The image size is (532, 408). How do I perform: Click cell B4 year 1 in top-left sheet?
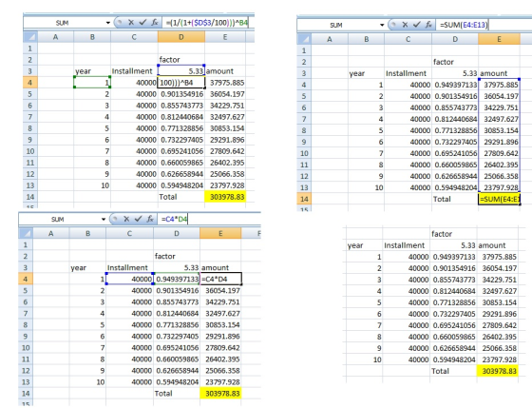pyautogui.click(x=92, y=83)
